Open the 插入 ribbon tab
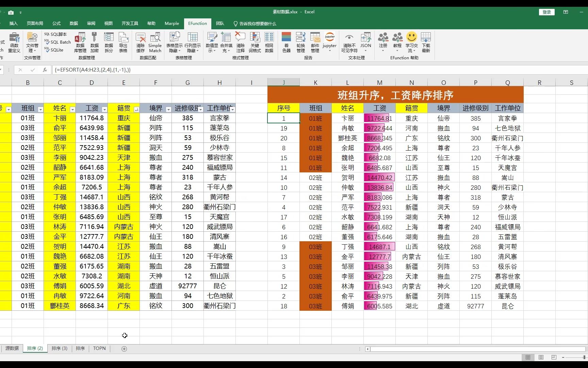Image resolution: width=588 pixels, height=368 pixels. point(13,24)
